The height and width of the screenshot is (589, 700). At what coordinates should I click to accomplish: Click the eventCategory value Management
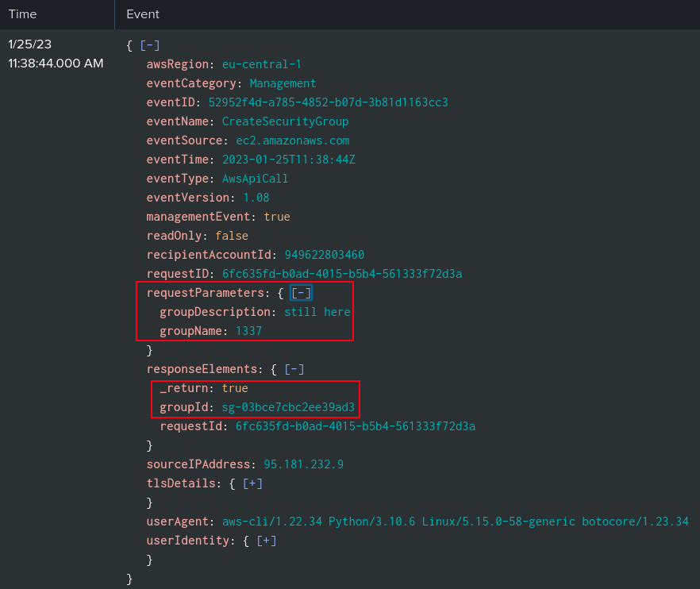click(x=283, y=83)
